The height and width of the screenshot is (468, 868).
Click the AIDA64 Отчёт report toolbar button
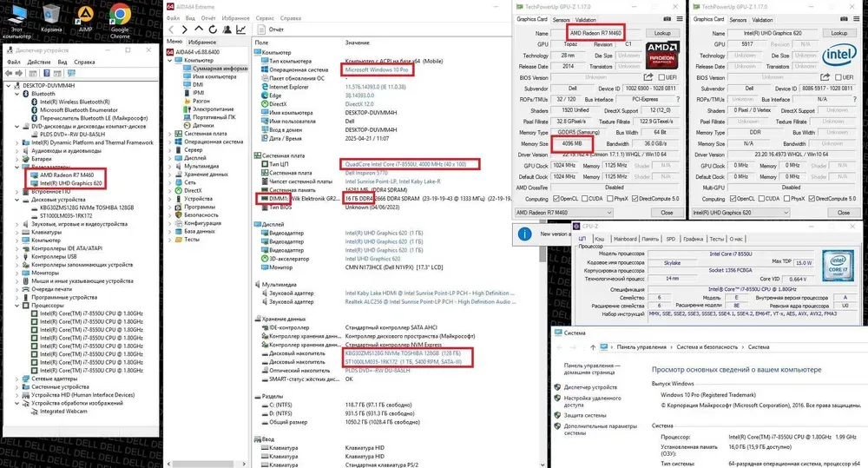coord(271,30)
